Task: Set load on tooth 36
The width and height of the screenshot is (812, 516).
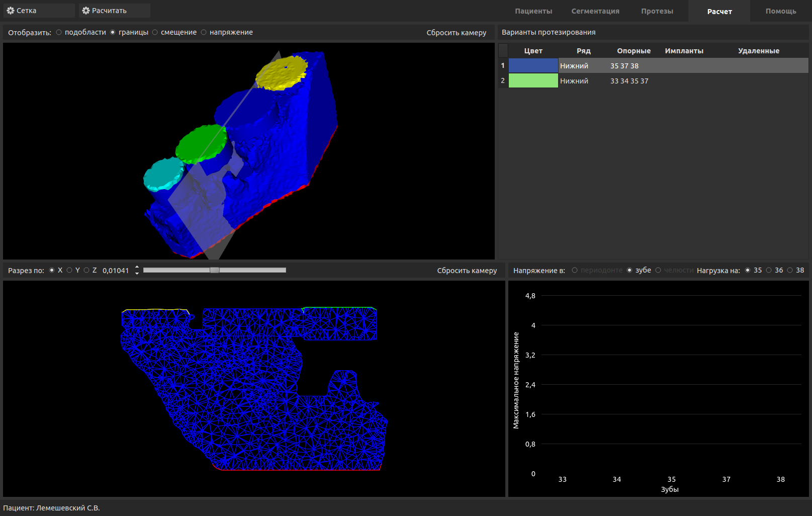Action: (x=769, y=270)
